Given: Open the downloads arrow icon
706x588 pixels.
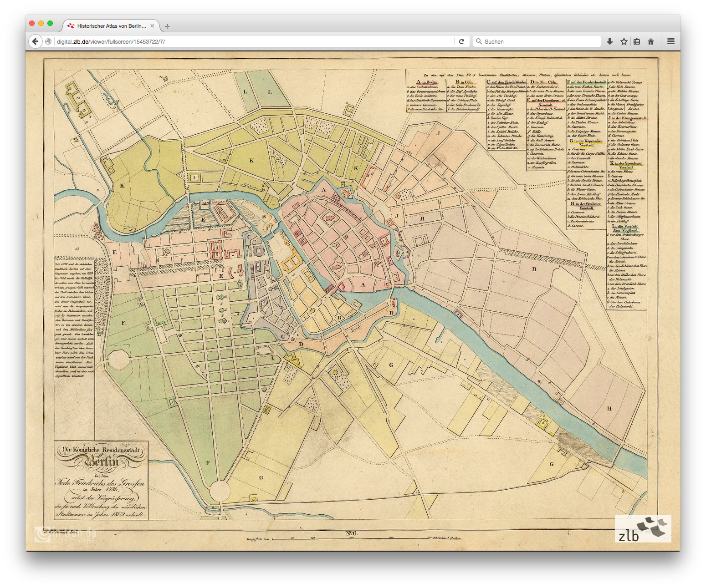Looking at the screenshot, I should (x=610, y=41).
